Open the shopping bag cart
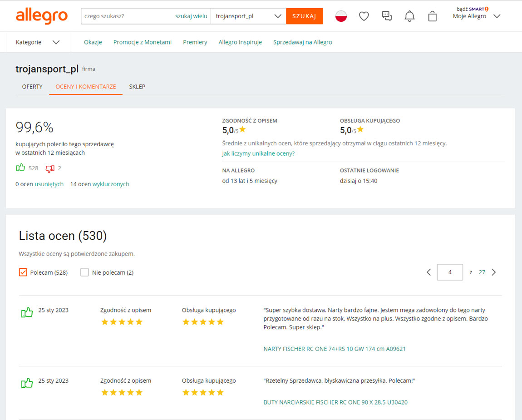Screen dimensions: 522x420 pyautogui.click(x=432, y=16)
